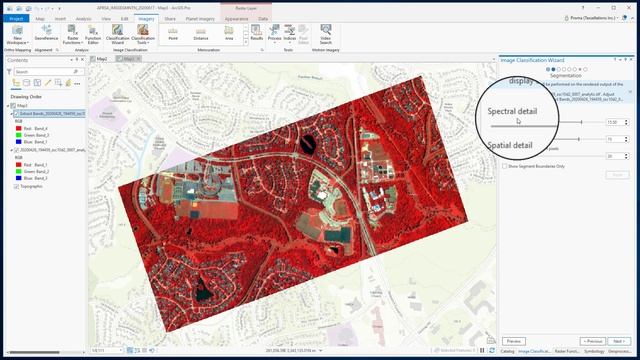The height and width of the screenshot is (360, 640).
Task: Open the Project tab
Action: pos(16,18)
